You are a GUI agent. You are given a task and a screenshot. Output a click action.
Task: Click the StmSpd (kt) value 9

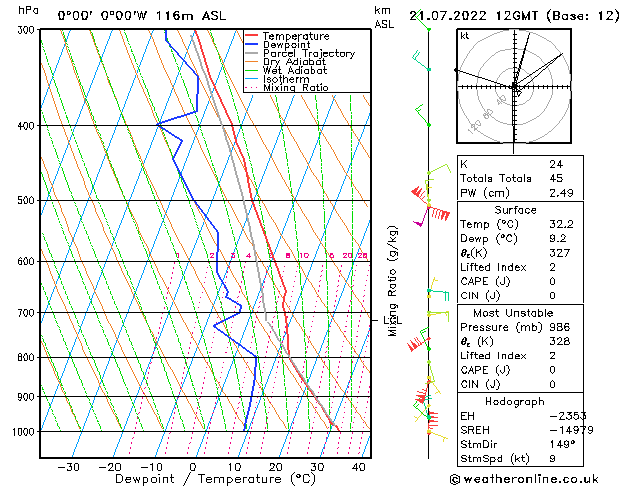pyautogui.click(x=552, y=459)
